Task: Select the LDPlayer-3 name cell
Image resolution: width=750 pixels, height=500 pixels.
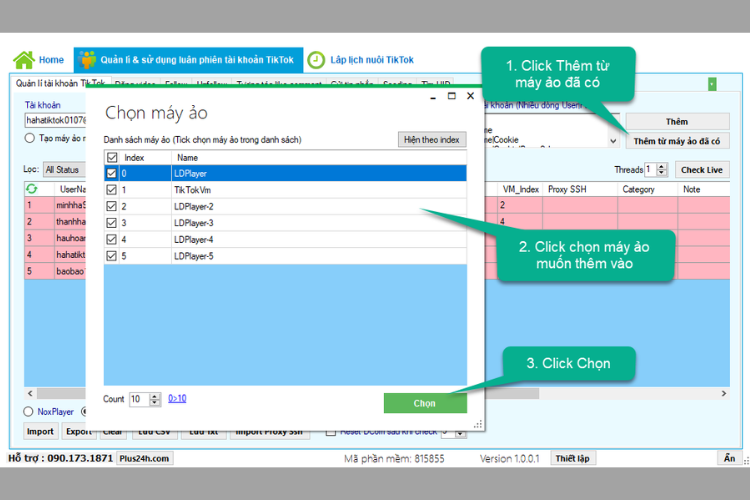Action: (x=319, y=223)
